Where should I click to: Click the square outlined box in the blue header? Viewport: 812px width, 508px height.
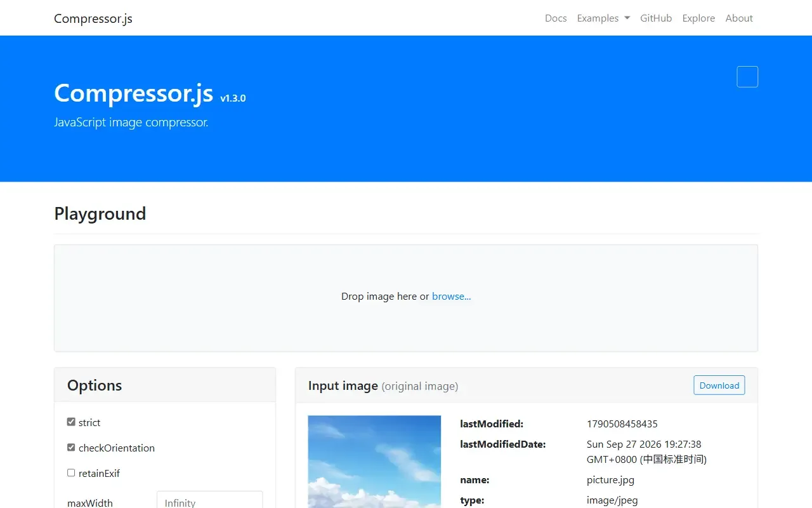click(x=747, y=77)
